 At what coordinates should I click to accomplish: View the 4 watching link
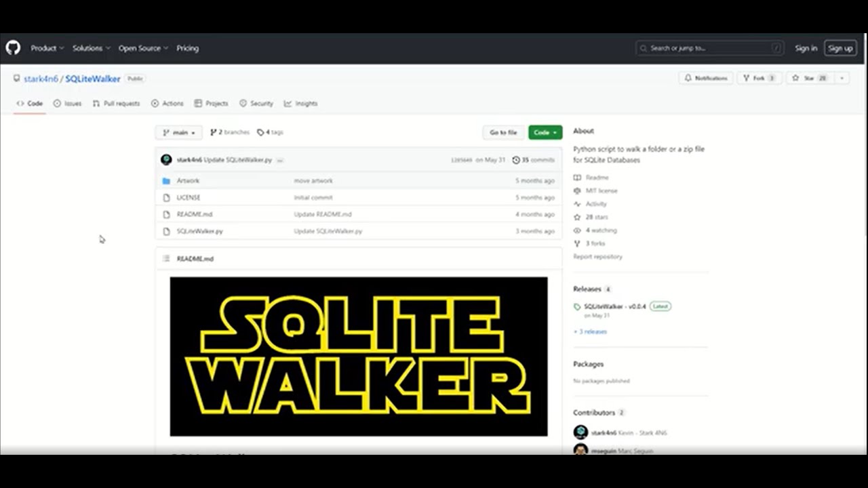pos(595,230)
